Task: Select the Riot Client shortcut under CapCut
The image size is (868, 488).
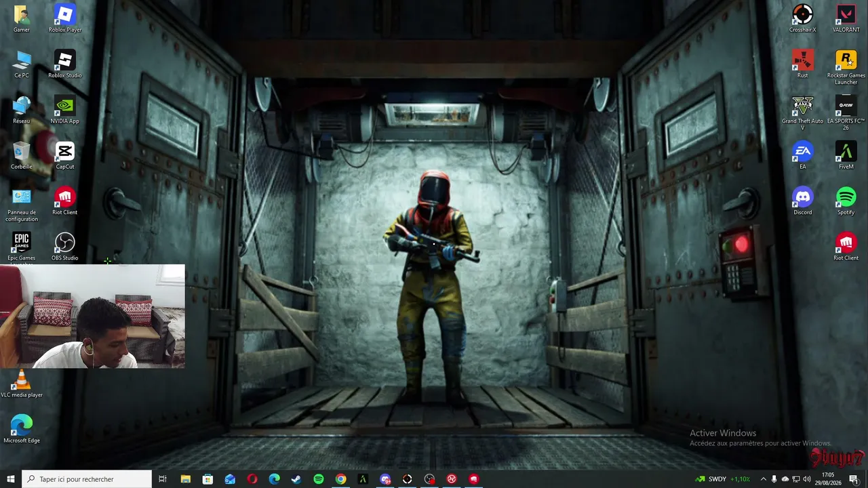Action: [x=65, y=201]
